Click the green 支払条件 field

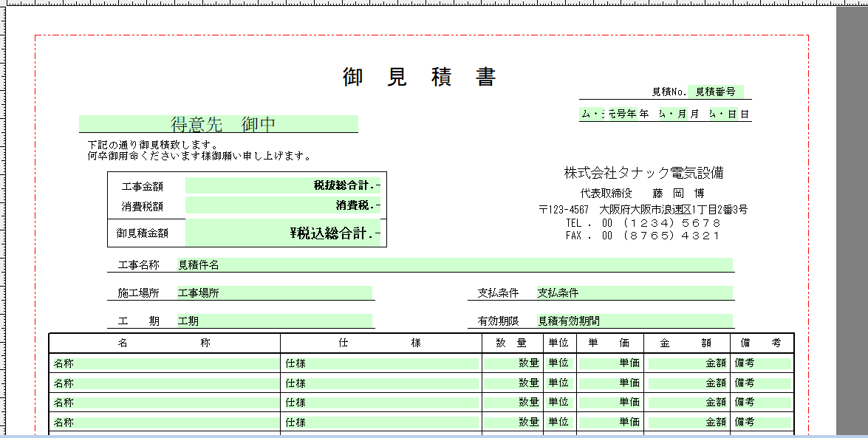coord(634,293)
